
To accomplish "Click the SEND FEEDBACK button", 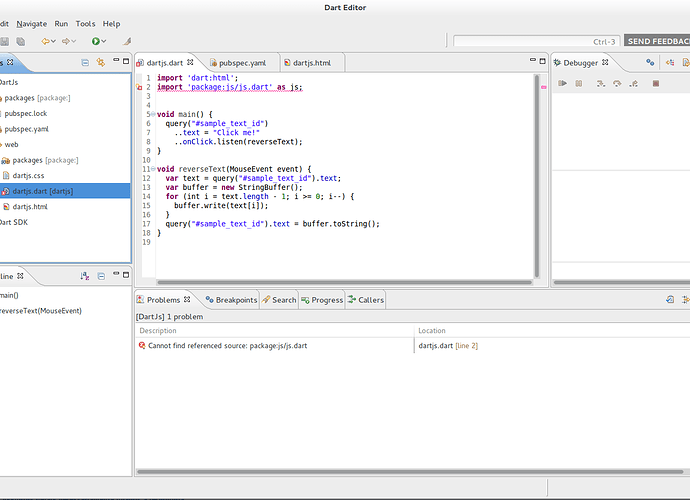I will 657,41.
